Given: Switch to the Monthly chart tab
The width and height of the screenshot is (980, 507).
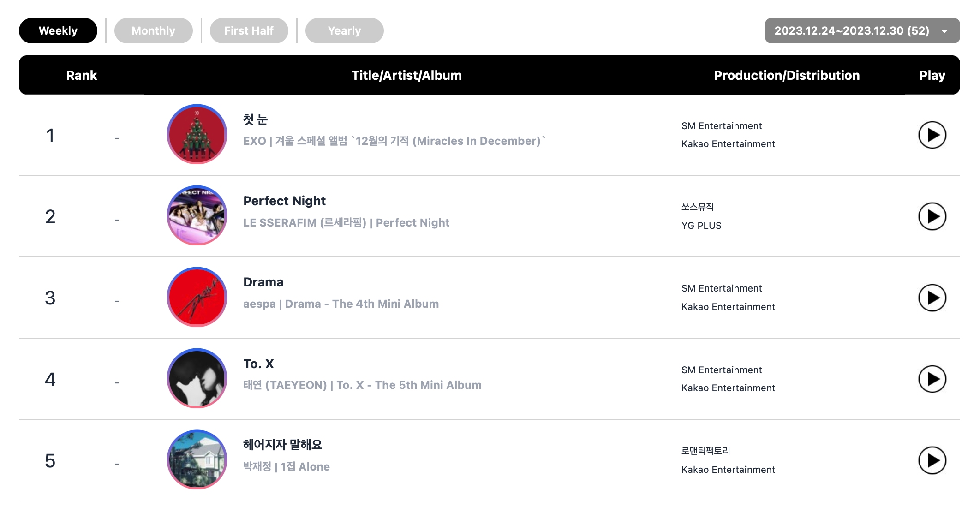Looking at the screenshot, I should [153, 31].
